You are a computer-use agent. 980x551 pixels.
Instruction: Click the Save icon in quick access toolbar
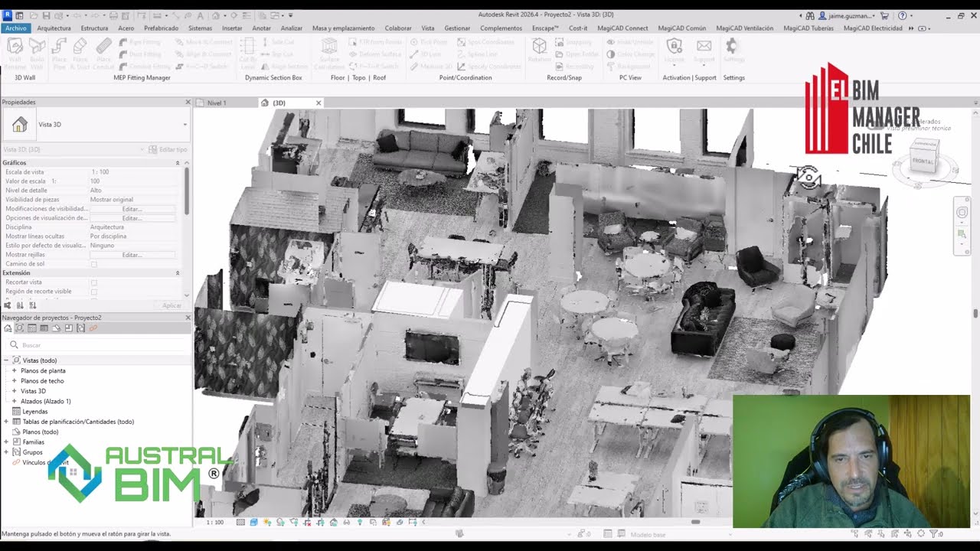point(46,15)
